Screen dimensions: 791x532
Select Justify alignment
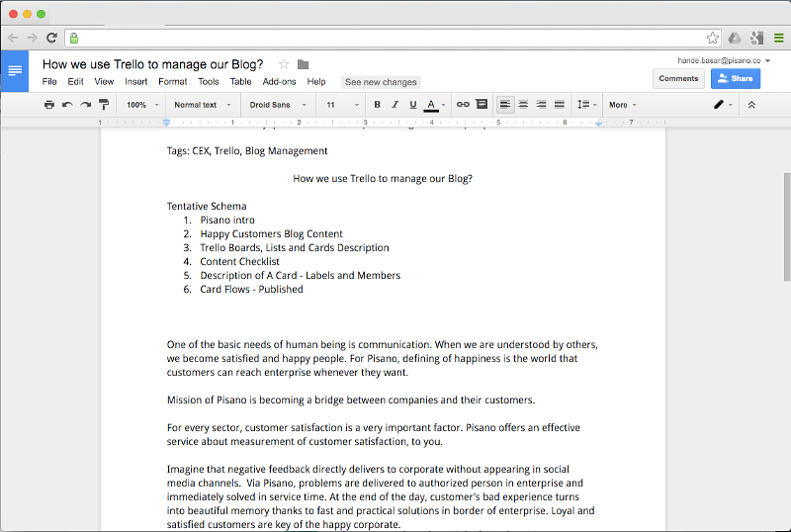560,105
